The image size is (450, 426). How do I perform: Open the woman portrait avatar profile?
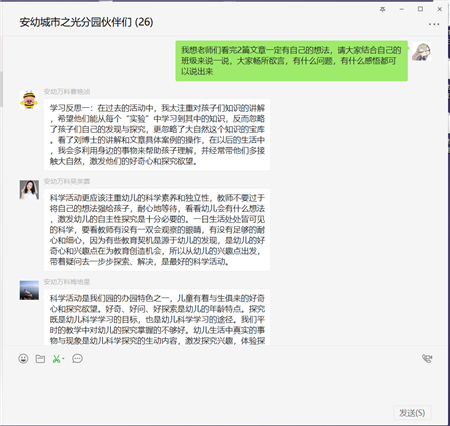29,190
